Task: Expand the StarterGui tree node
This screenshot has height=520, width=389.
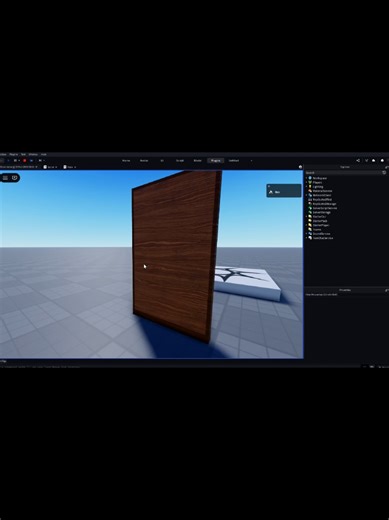Action: click(x=306, y=217)
